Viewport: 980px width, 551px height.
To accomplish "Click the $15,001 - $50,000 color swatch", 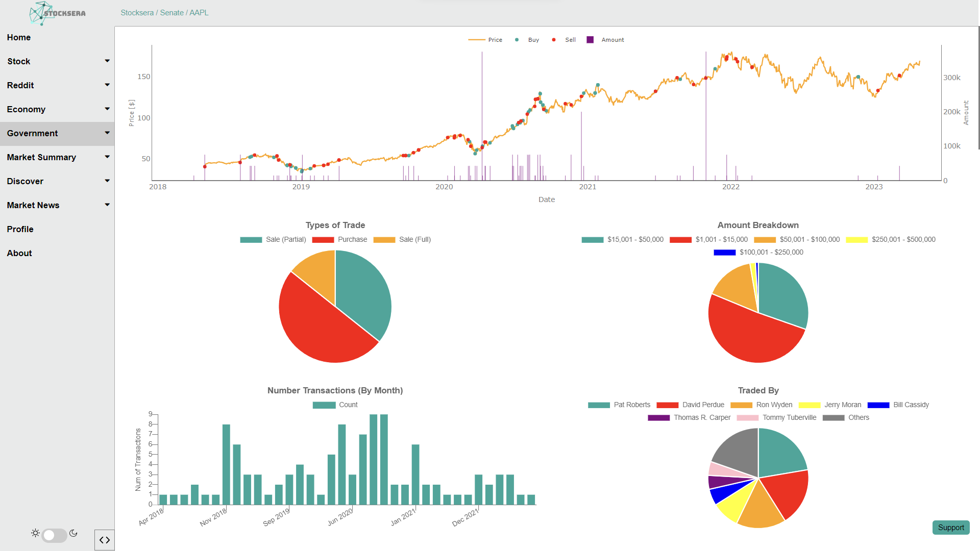I will click(x=592, y=240).
